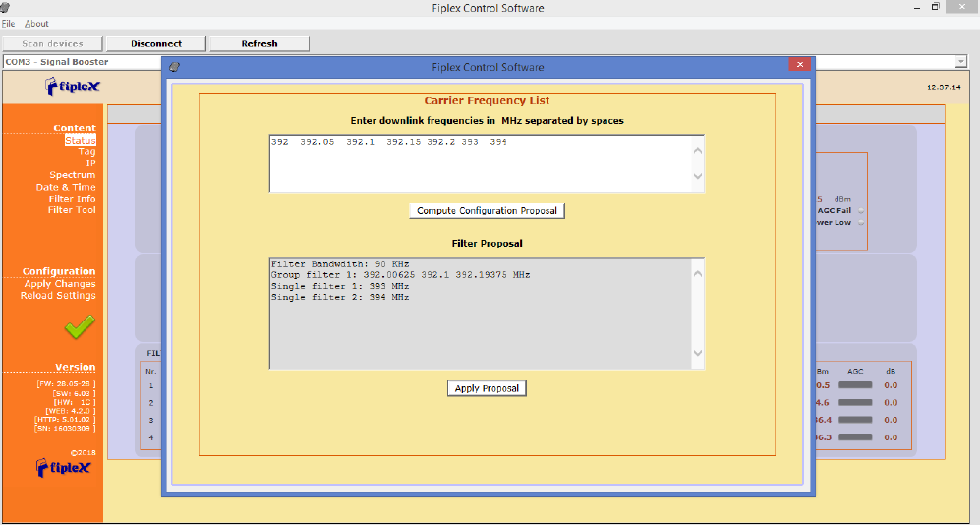Click inside the downlink frequencies text box

tap(482, 163)
